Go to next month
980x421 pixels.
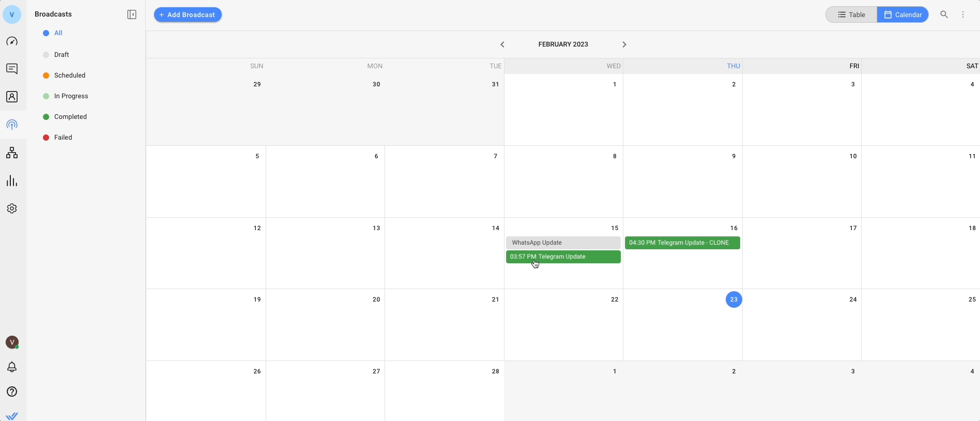pos(624,44)
